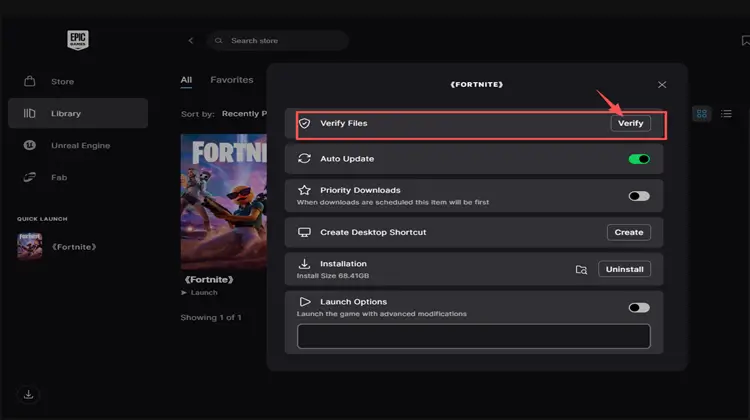Enable the Priority Downloads toggle

click(x=639, y=196)
